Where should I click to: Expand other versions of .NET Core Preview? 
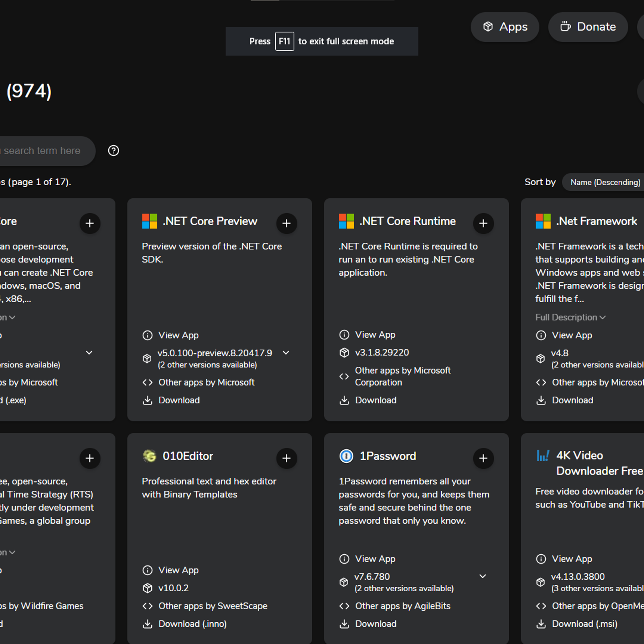tap(286, 353)
